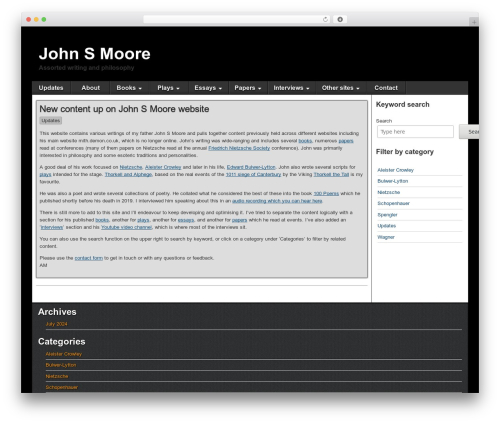Image resolution: width=500 pixels, height=423 pixels.
Task: Expand the Papers dropdown menu
Action: [x=248, y=88]
